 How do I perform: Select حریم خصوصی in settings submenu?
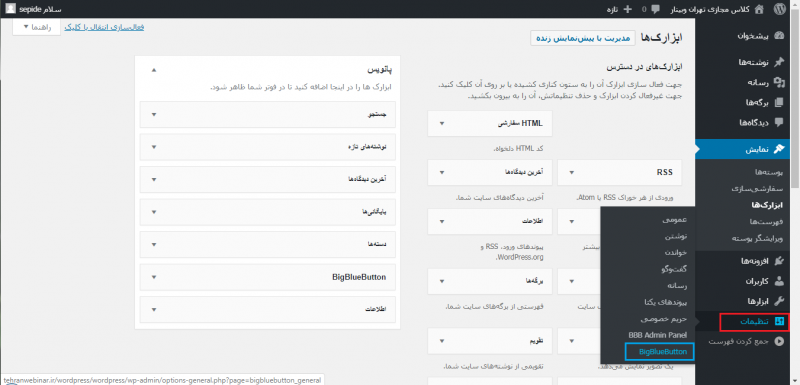coord(665,318)
